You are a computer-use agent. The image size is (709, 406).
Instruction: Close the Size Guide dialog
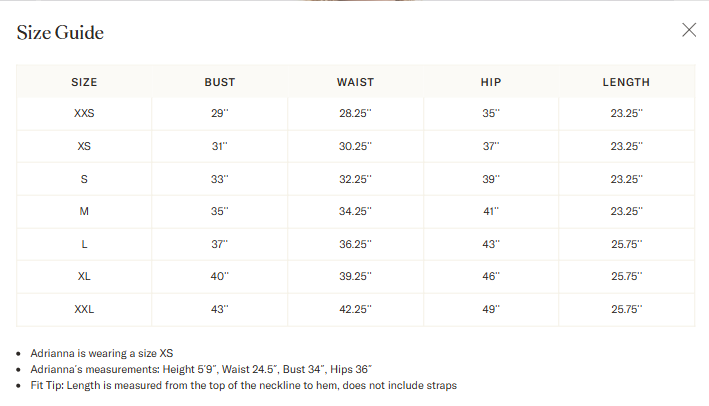coord(689,30)
